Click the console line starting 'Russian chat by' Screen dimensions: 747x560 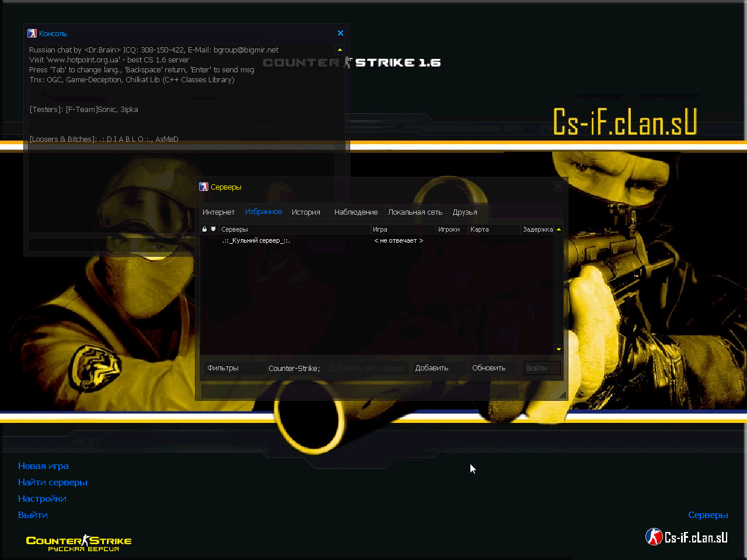(154, 50)
